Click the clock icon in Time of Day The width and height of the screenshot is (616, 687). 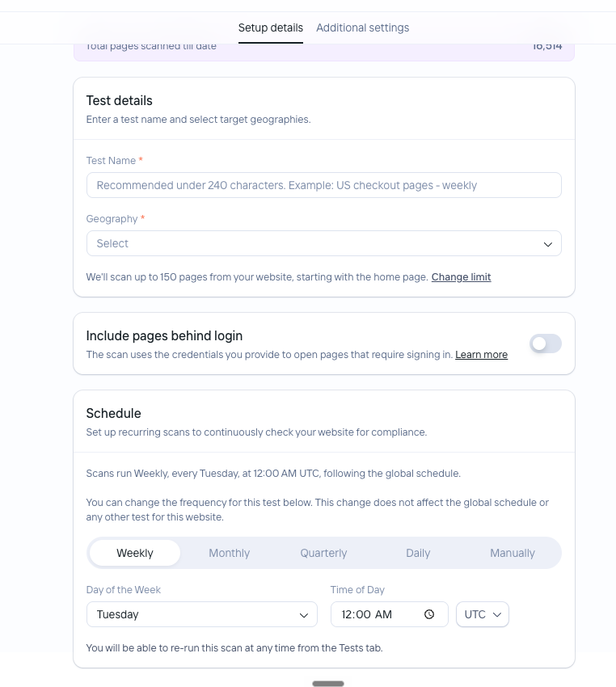coord(429,614)
